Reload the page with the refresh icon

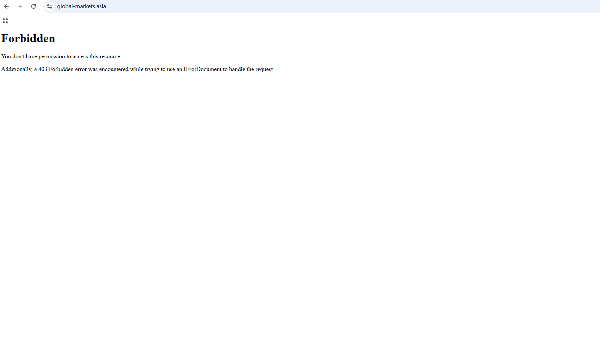33,6
